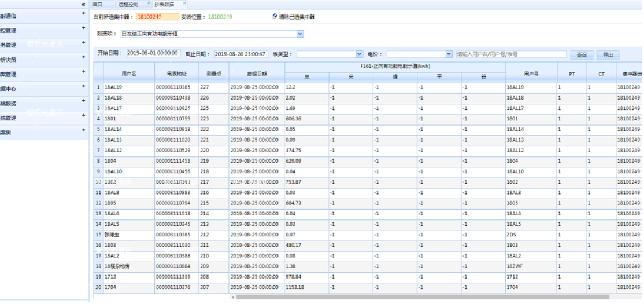Click the 清除已选集中器 clear link

click(x=294, y=17)
